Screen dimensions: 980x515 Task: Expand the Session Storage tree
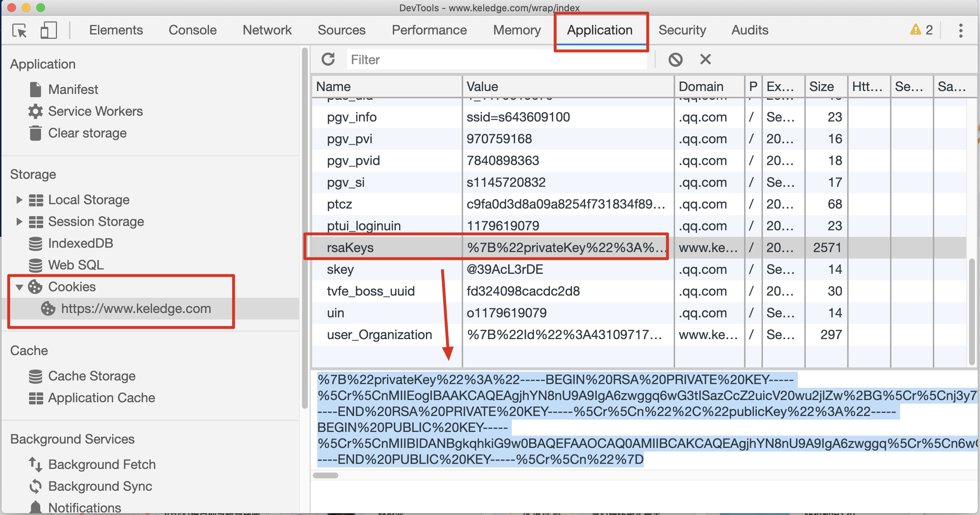(19, 222)
